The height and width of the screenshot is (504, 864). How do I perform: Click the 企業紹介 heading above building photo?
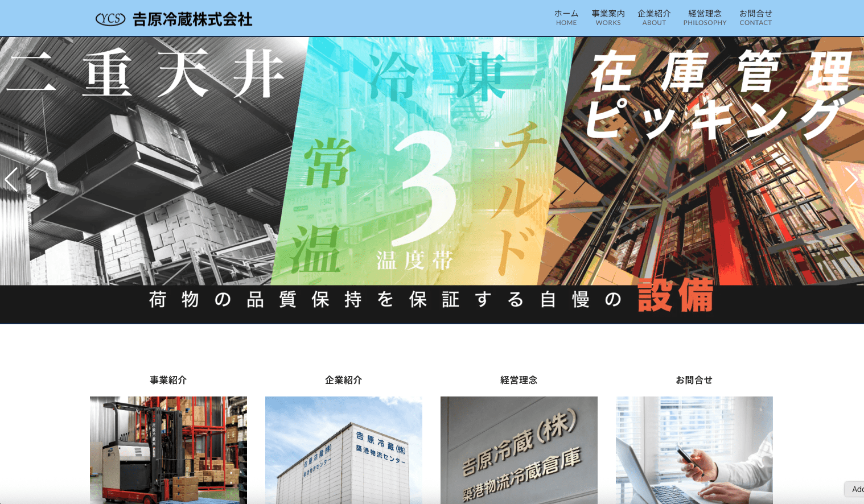pos(343,380)
